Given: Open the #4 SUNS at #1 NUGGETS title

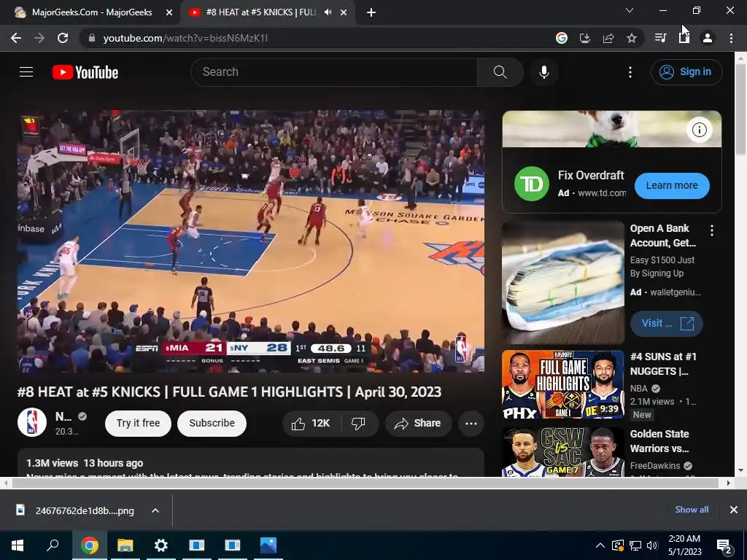Looking at the screenshot, I should 663,364.
